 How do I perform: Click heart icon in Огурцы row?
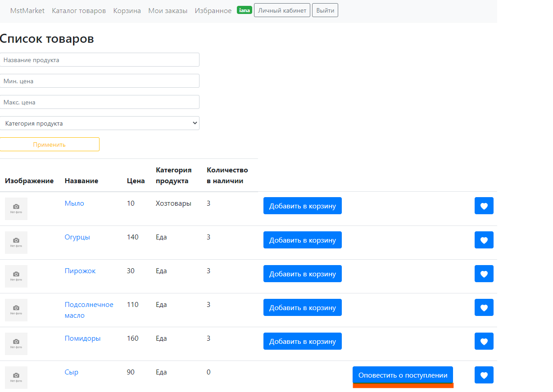[484, 240]
